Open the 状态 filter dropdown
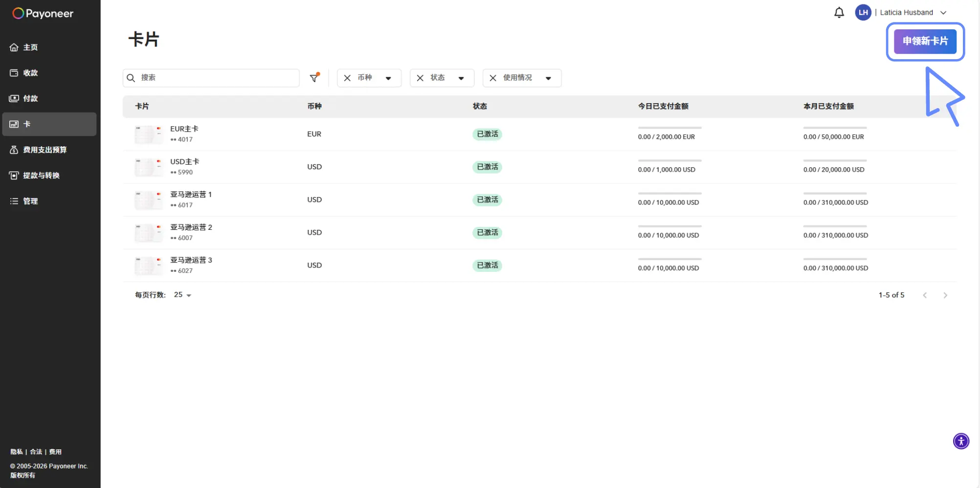Screen dimensions: 980x488 [x=461, y=78]
